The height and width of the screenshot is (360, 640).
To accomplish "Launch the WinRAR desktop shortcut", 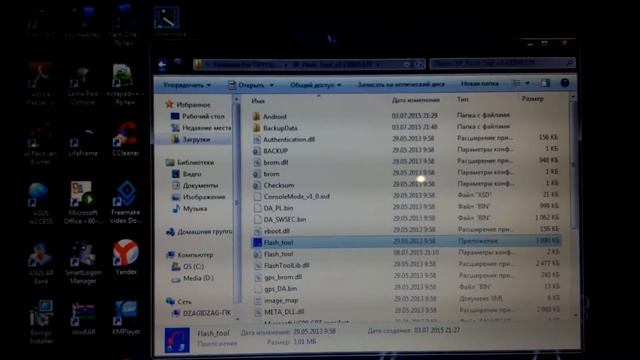I will click(83, 318).
